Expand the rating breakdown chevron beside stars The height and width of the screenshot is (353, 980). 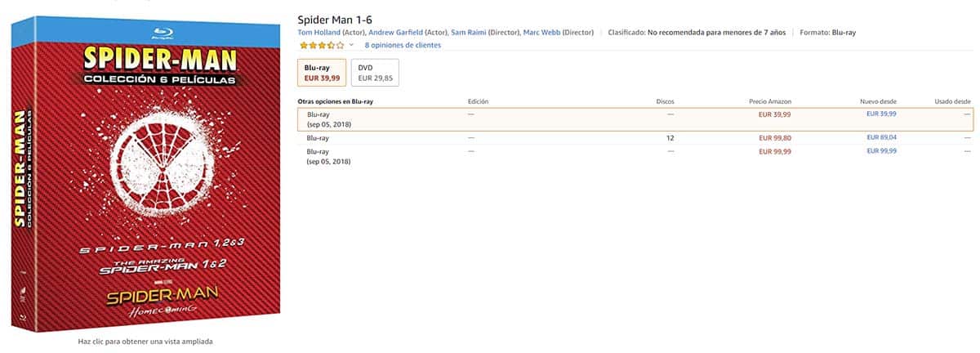(351, 45)
